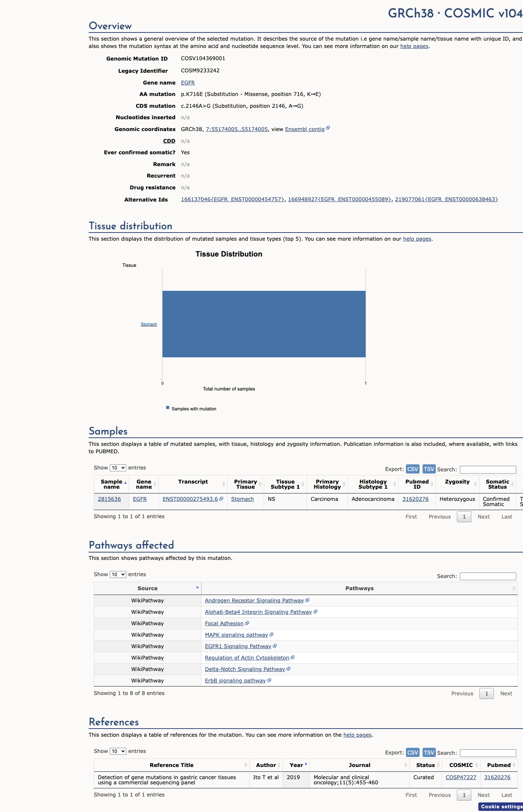Sort Samples table by Tissue Subtype 1 arrow

pyautogui.click(x=303, y=484)
